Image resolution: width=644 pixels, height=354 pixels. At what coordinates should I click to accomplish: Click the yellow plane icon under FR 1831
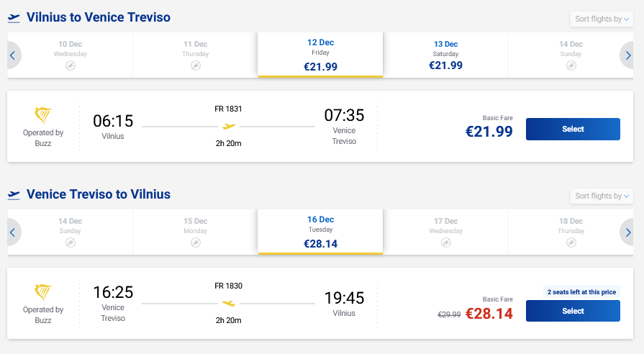pyautogui.click(x=229, y=127)
